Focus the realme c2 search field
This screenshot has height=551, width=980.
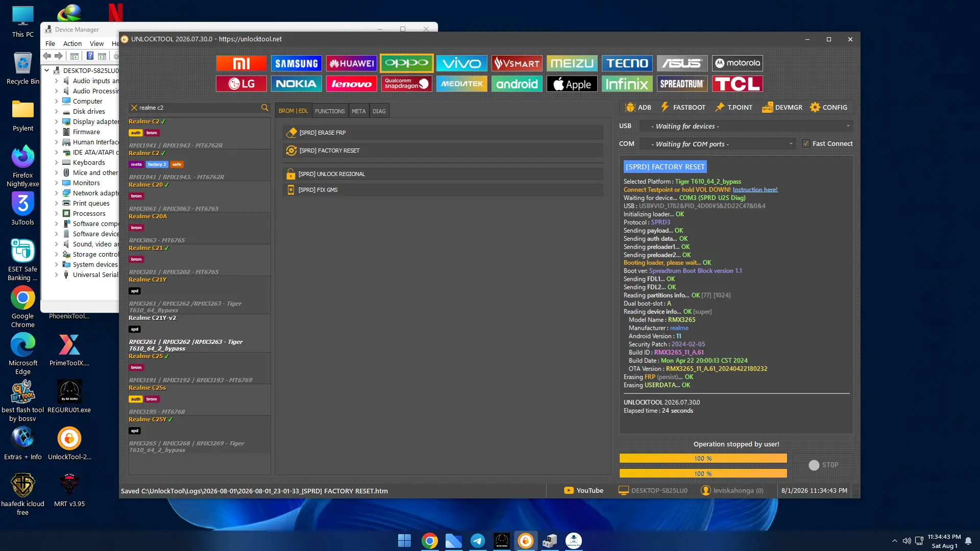(x=199, y=108)
